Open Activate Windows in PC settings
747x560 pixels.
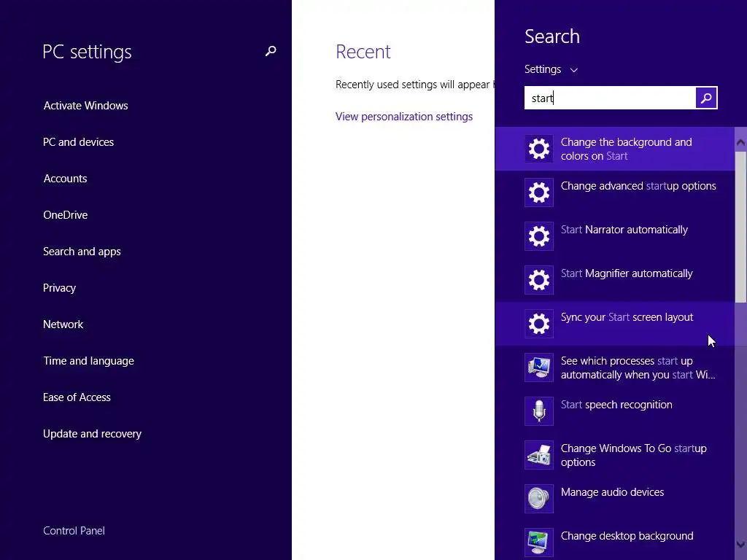click(86, 106)
